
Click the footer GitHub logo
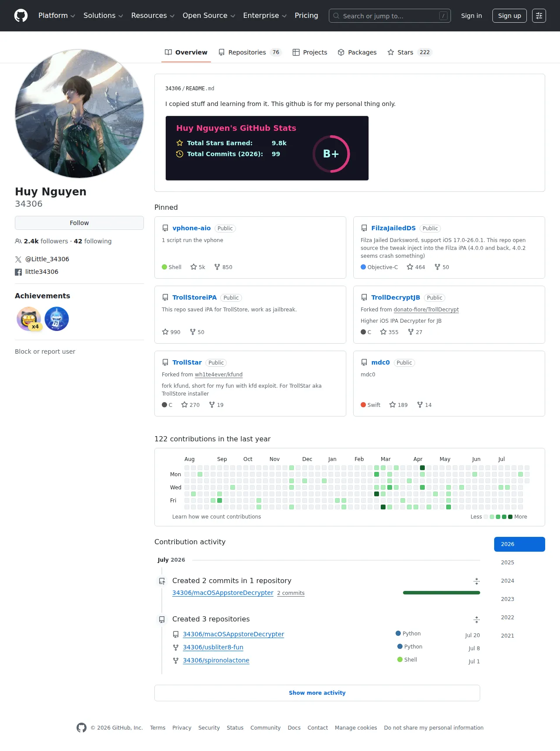tap(82, 728)
